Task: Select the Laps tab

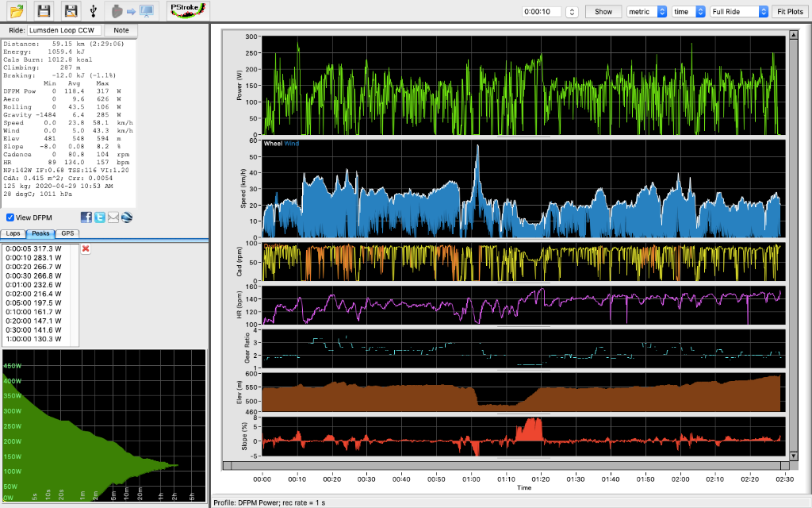Action: tap(13, 233)
